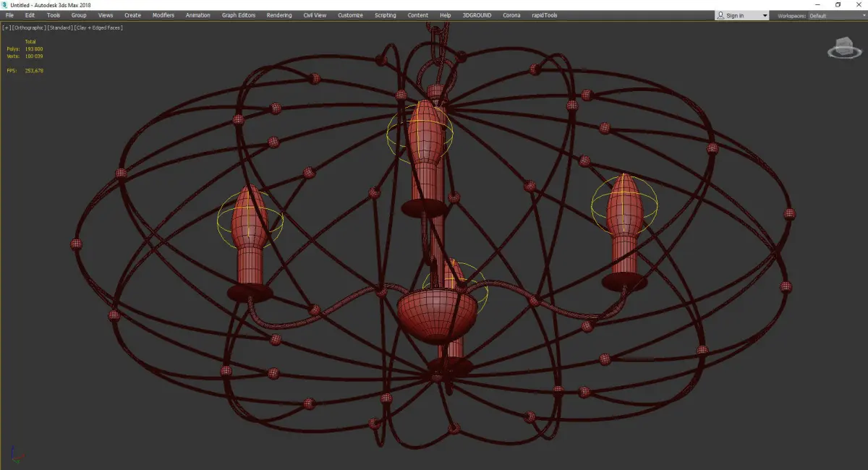Minimize the 3ds Max window

click(818, 5)
